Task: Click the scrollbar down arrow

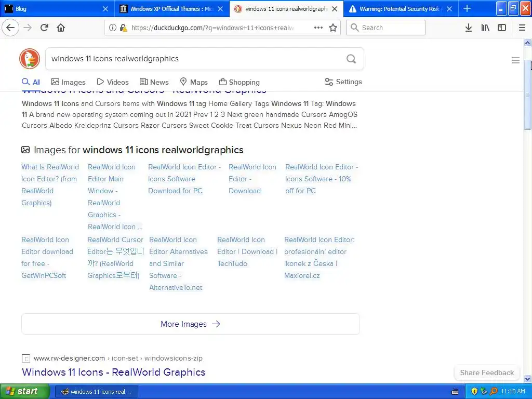Action: (x=527, y=379)
